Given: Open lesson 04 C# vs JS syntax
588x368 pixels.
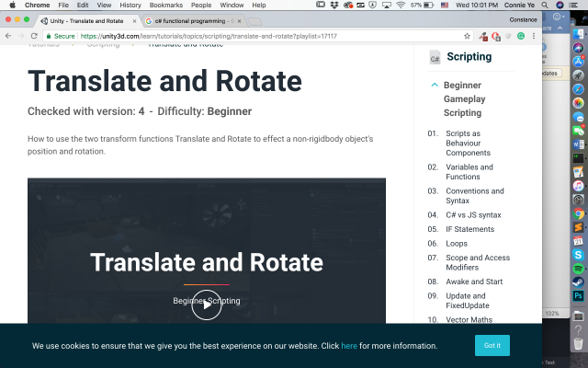Looking at the screenshot, I should (x=473, y=215).
